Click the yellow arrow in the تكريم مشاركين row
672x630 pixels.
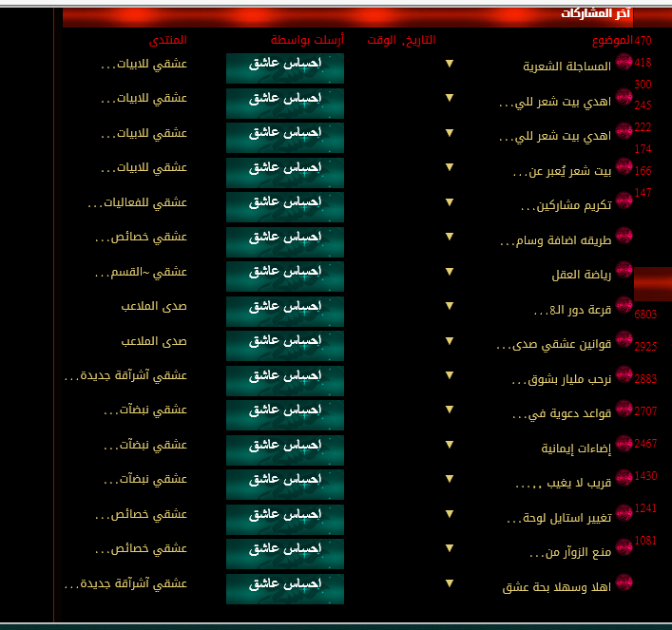[450, 202]
